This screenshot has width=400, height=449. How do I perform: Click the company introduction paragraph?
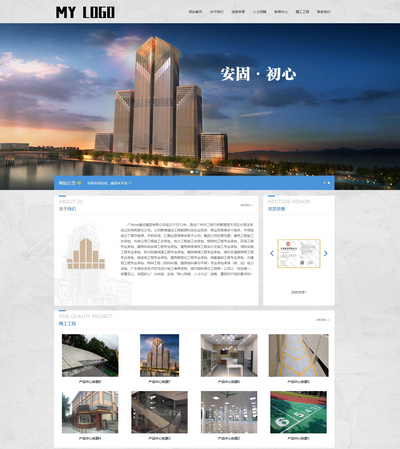tap(187, 249)
